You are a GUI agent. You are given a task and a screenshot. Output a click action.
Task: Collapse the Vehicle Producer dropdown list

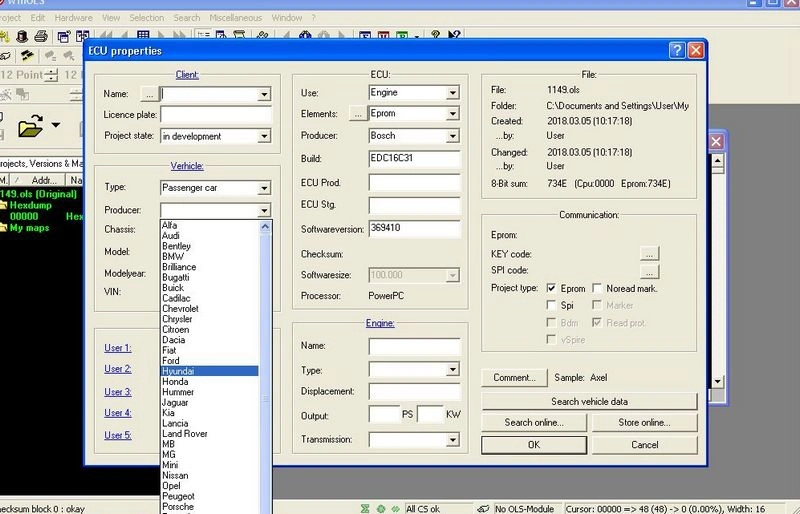click(x=264, y=210)
